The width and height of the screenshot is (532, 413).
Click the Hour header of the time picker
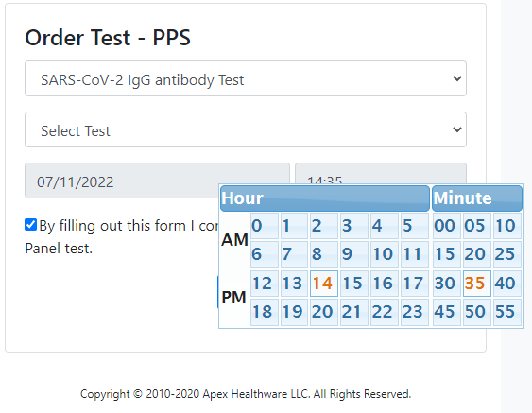(x=325, y=198)
